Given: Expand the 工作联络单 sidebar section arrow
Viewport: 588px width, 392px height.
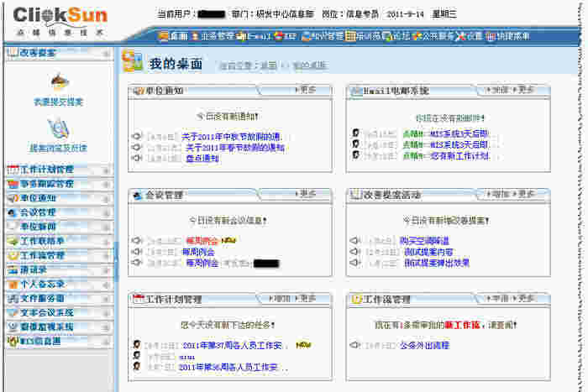Looking at the screenshot, I should [106, 242].
